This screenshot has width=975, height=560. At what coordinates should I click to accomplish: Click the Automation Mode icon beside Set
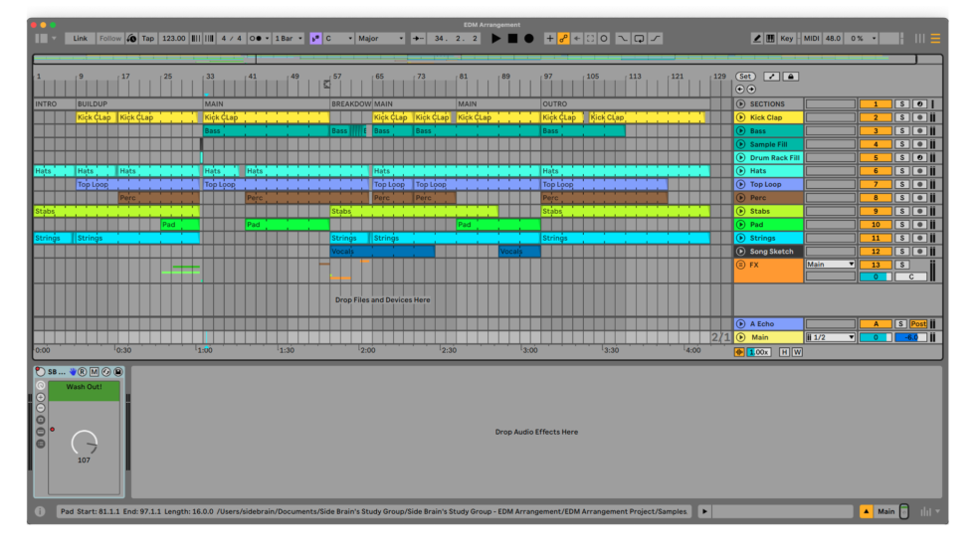click(x=772, y=77)
